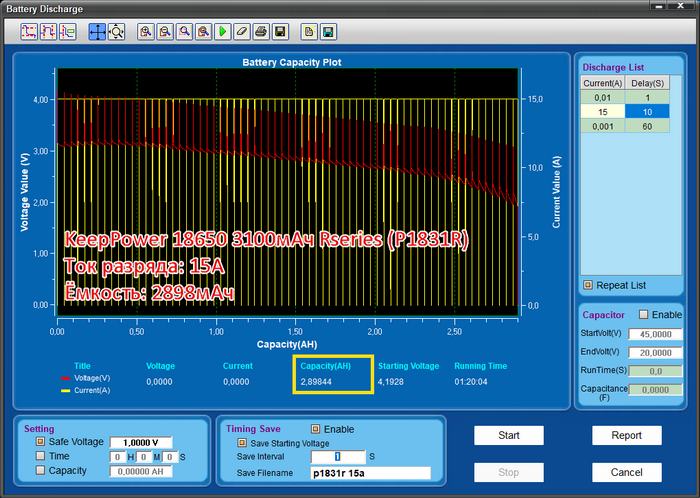Enable the Capacity limit checkbox
Image resolution: width=700 pixels, height=498 pixels.
tap(40, 470)
